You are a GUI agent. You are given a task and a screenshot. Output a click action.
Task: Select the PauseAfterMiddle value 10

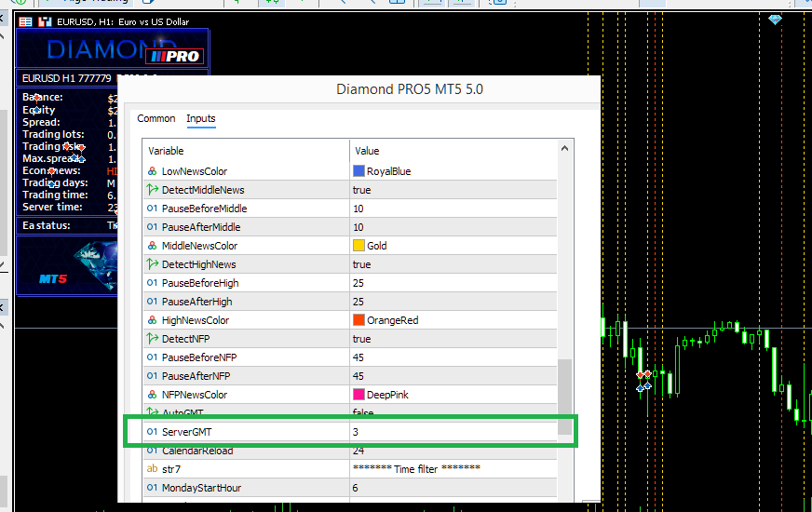(358, 227)
